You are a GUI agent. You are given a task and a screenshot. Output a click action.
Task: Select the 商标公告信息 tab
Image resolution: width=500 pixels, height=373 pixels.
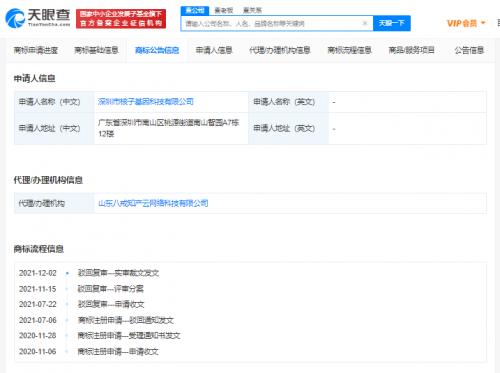pos(157,50)
